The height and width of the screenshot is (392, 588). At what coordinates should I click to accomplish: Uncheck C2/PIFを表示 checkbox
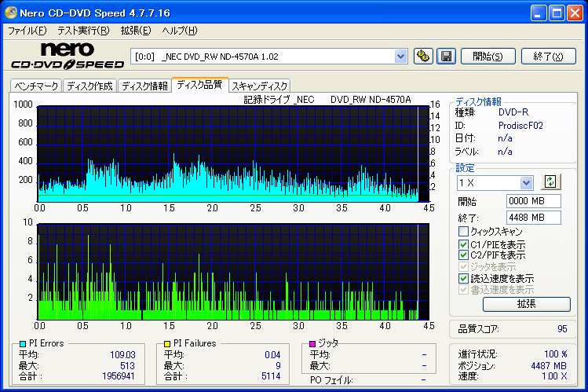tap(463, 255)
